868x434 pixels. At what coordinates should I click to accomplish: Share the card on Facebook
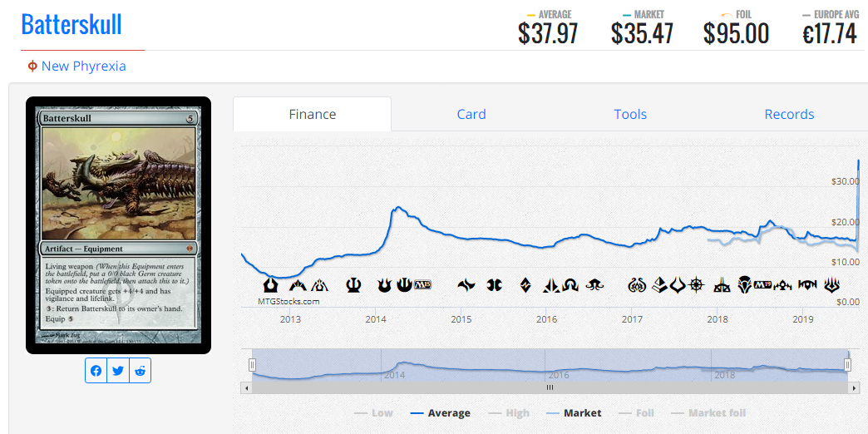(x=96, y=370)
